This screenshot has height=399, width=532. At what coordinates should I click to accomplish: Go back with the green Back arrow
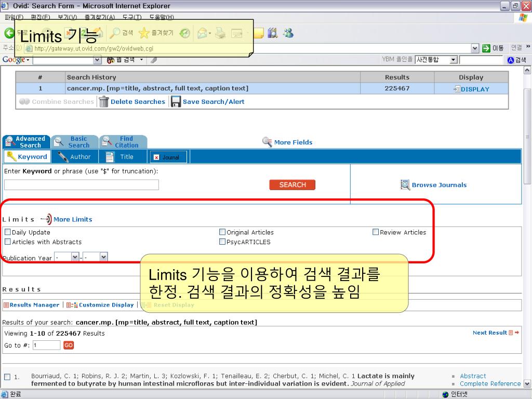point(9,33)
